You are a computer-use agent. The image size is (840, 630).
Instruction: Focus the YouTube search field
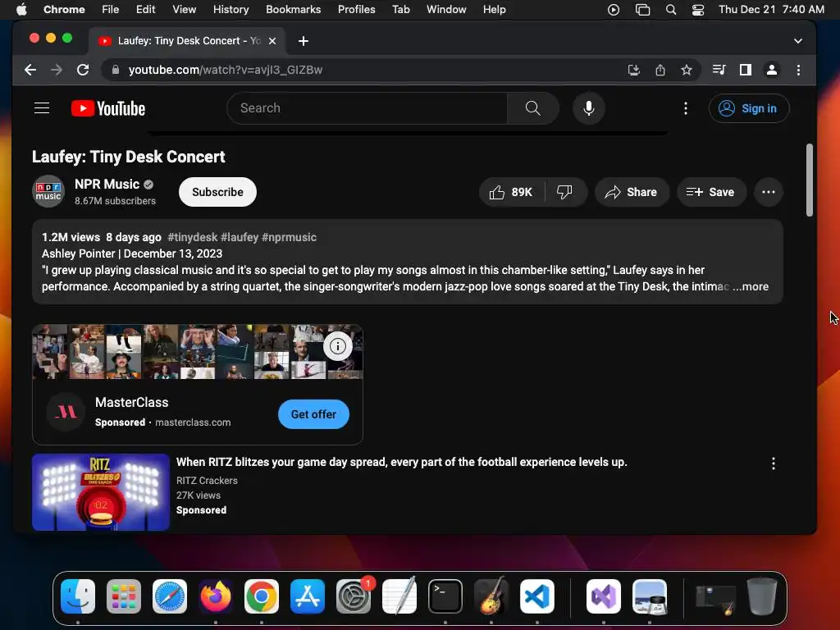point(367,108)
